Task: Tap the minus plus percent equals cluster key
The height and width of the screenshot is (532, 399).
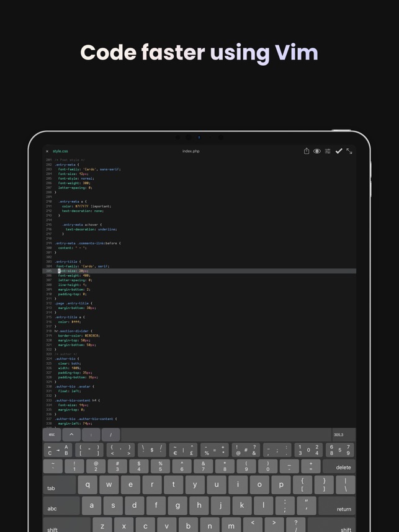Action: click(x=215, y=450)
